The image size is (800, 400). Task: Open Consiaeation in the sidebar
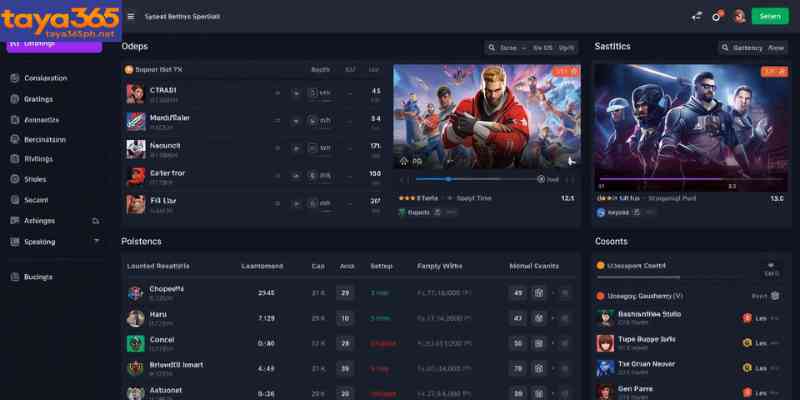coord(38,78)
